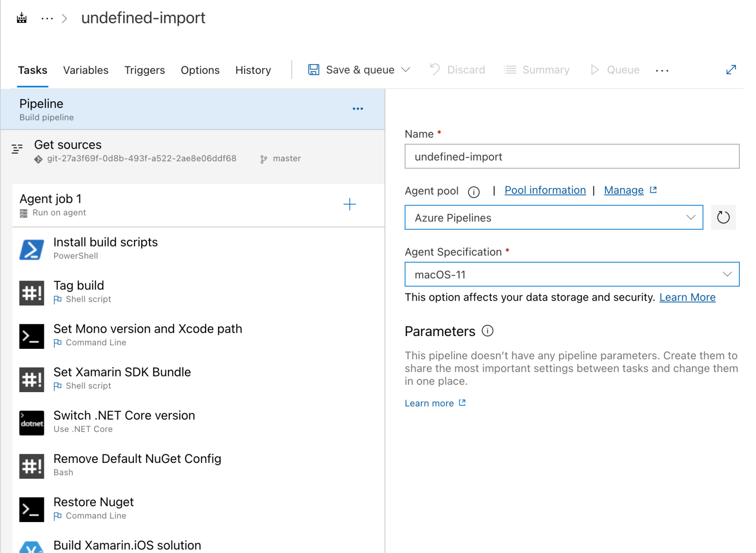Click Learn More about data storage
This screenshot has height=553, width=756.
(x=687, y=297)
